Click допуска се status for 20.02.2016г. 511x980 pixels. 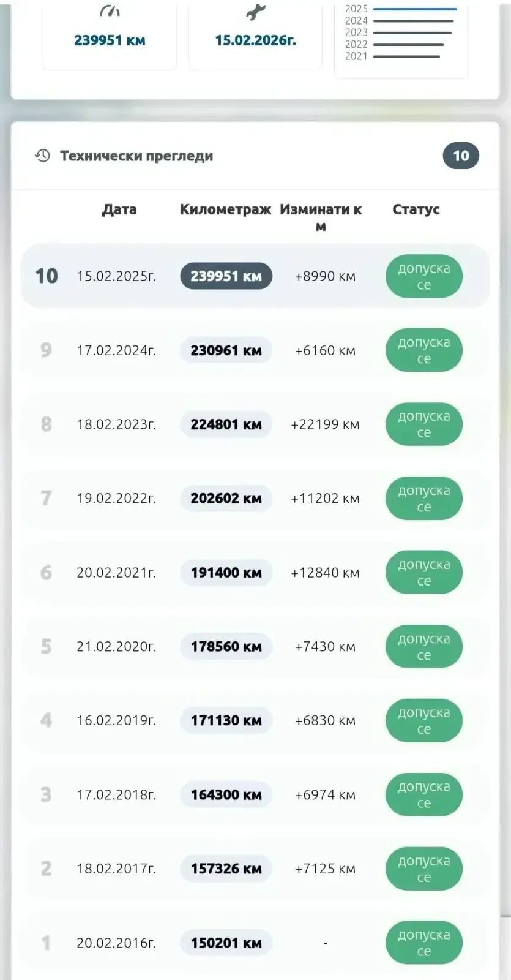[423, 943]
